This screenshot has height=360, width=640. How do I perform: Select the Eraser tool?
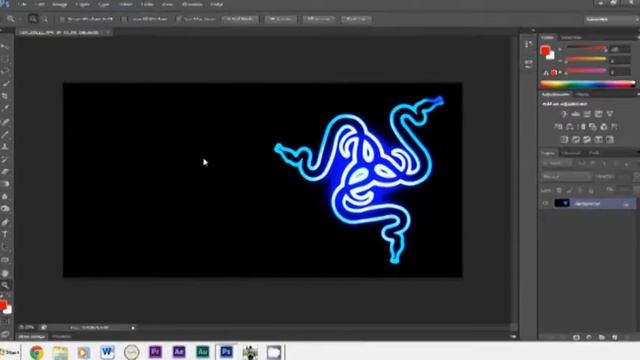5,171
